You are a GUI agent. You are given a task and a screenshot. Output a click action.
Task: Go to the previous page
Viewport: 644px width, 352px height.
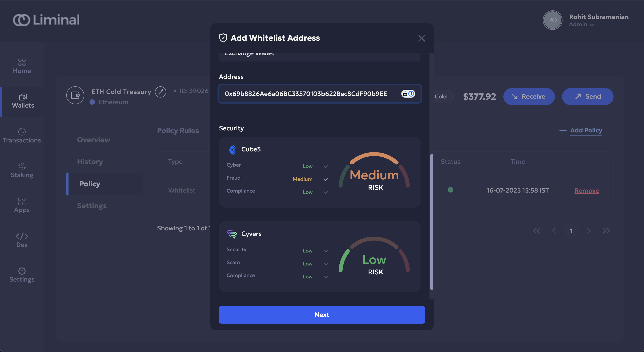point(554,231)
